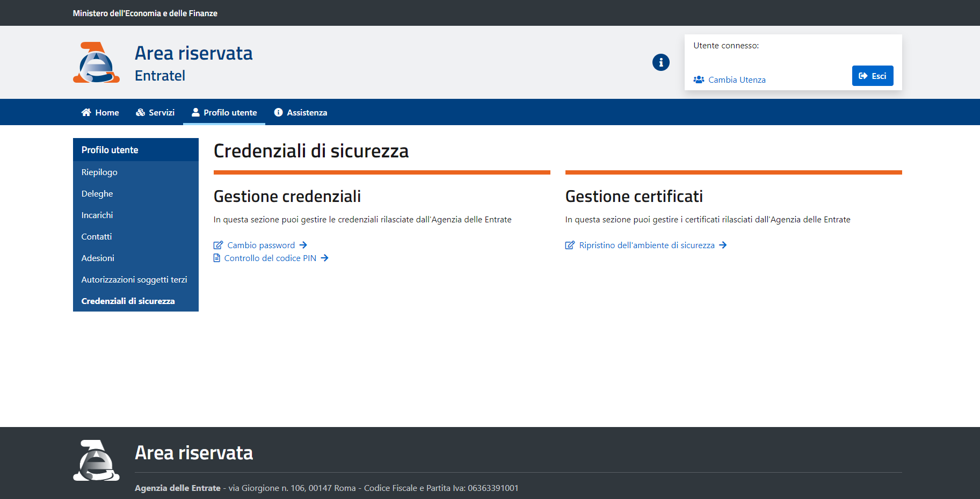The width and height of the screenshot is (980, 499).
Task: Open Ripristino dell'ambiente di sicurezza link
Action: pyautogui.click(x=647, y=245)
